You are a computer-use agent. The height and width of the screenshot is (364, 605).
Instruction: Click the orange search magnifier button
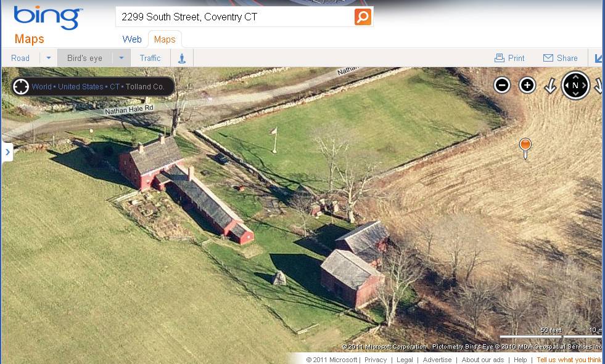(x=363, y=17)
